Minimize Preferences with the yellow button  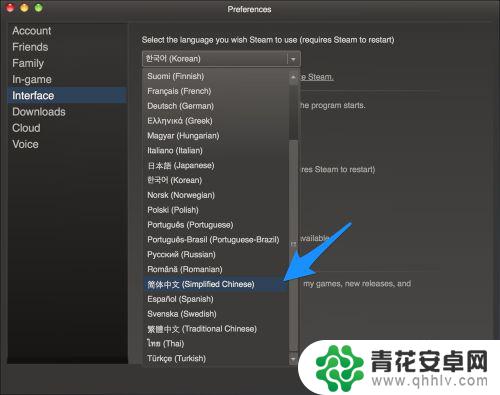pyautogui.click(x=24, y=8)
